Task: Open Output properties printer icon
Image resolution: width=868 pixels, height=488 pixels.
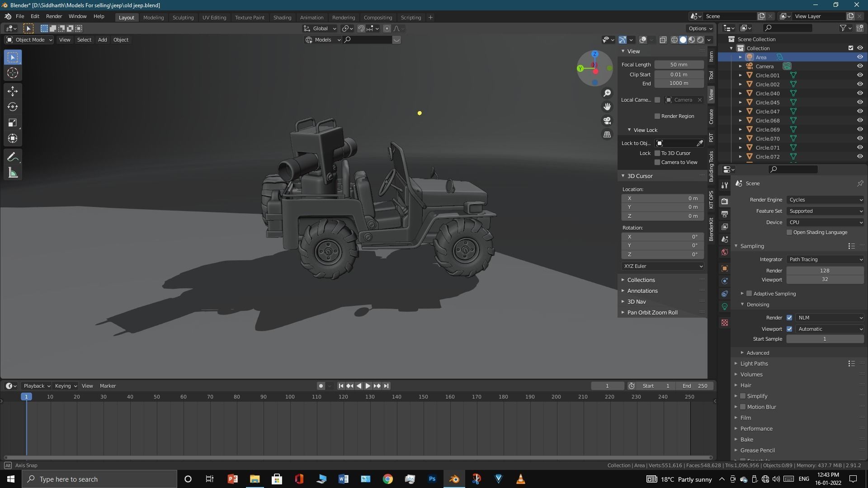Action: (725, 214)
